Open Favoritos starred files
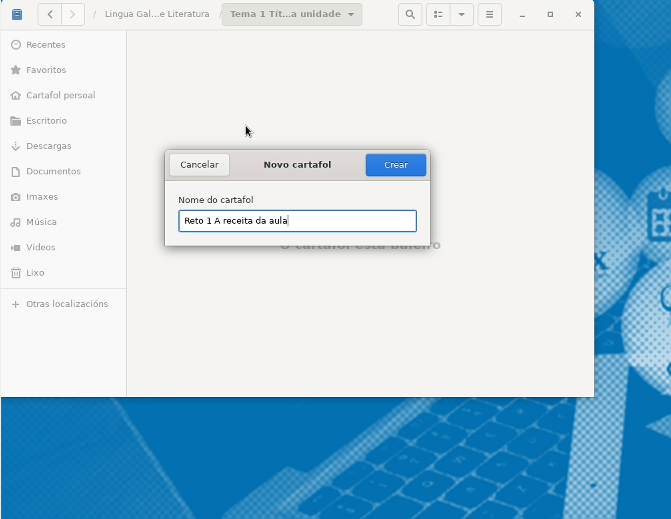Screen dimensions: 671x519 click(46, 70)
